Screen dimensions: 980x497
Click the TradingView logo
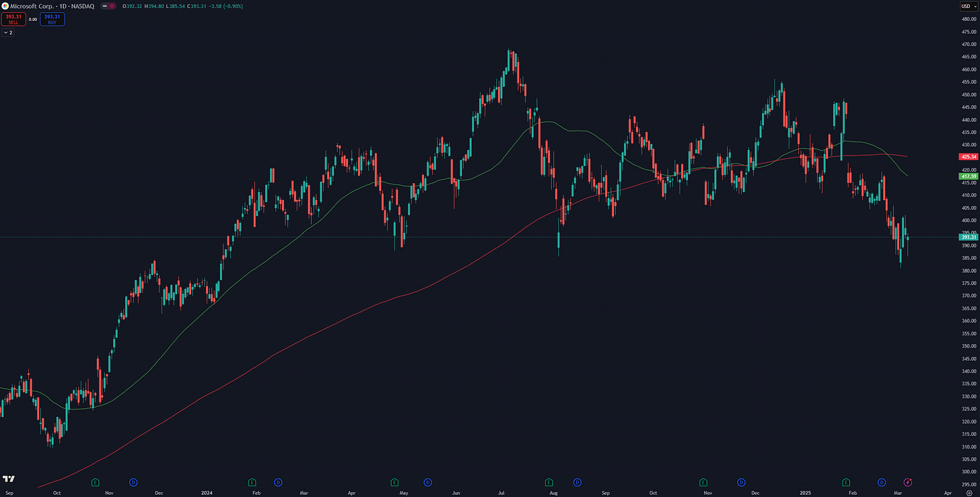pos(9,479)
